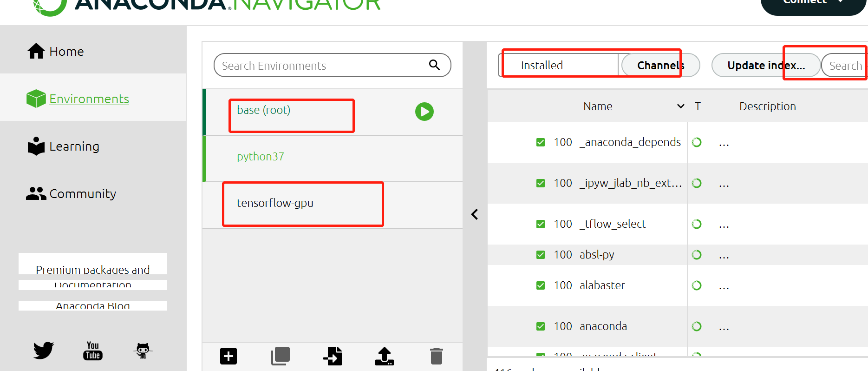868x371 pixels.
Task: Toggle checkbox for anaconda package
Action: 541,326
